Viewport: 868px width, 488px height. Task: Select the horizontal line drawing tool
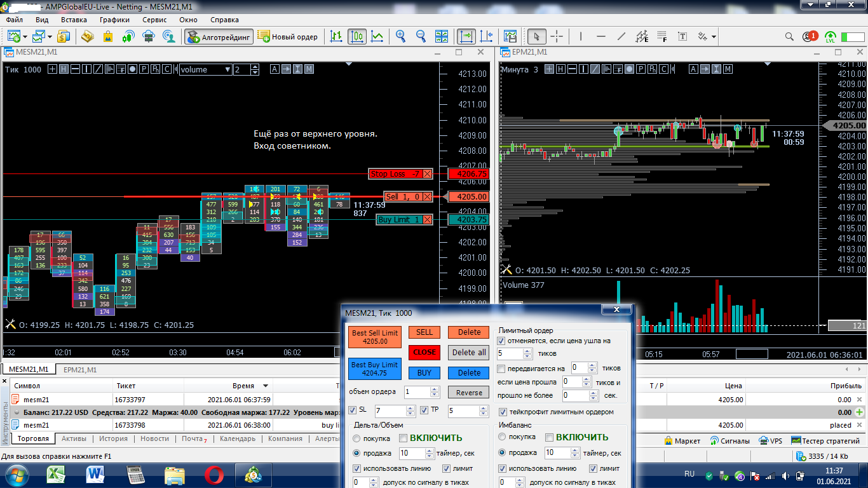601,37
